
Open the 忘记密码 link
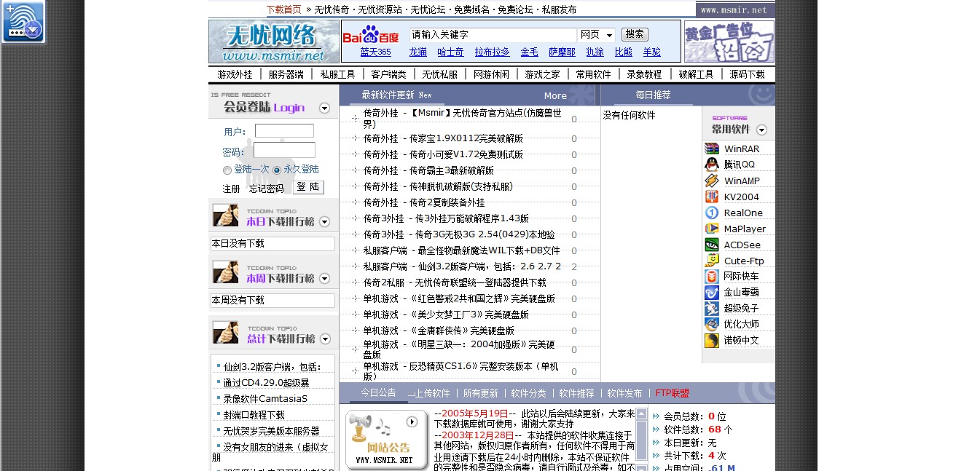266,189
